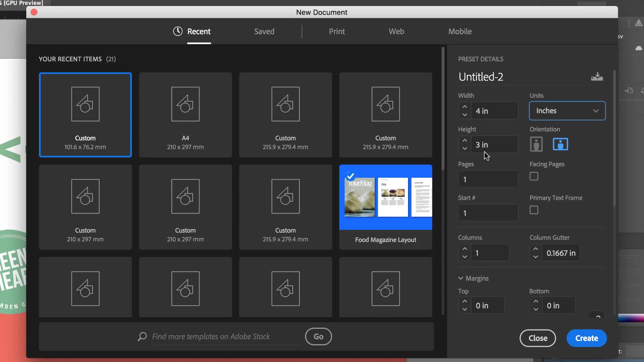Click the PRESET DETAILS heading text

pyautogui.click(x=481, y=59)
